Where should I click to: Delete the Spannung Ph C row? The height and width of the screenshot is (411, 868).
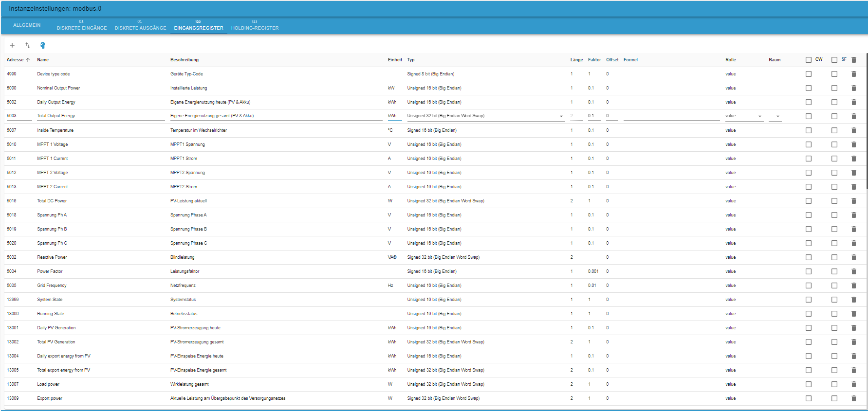tap(853, 243)
